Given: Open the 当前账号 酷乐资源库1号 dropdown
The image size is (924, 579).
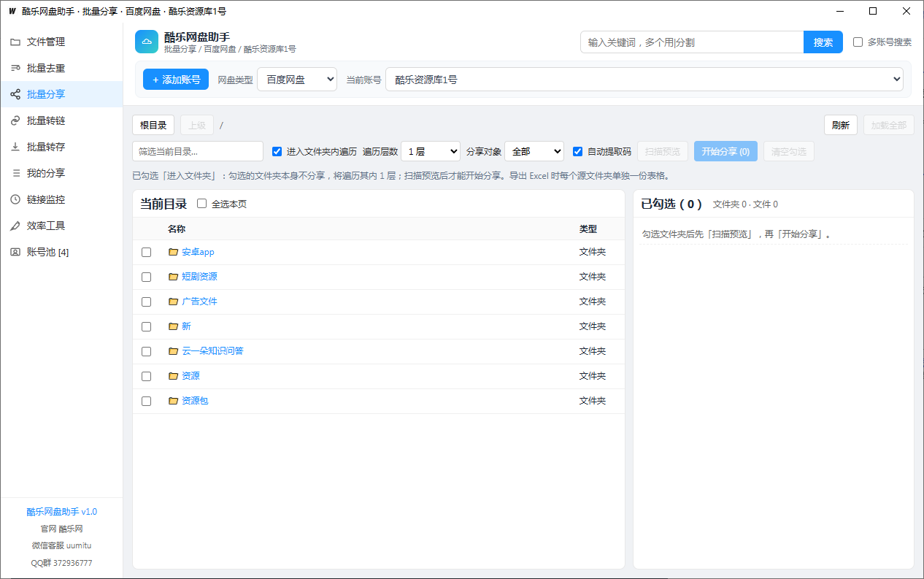Looking at the screenshot, I should (x=644, y=80).
